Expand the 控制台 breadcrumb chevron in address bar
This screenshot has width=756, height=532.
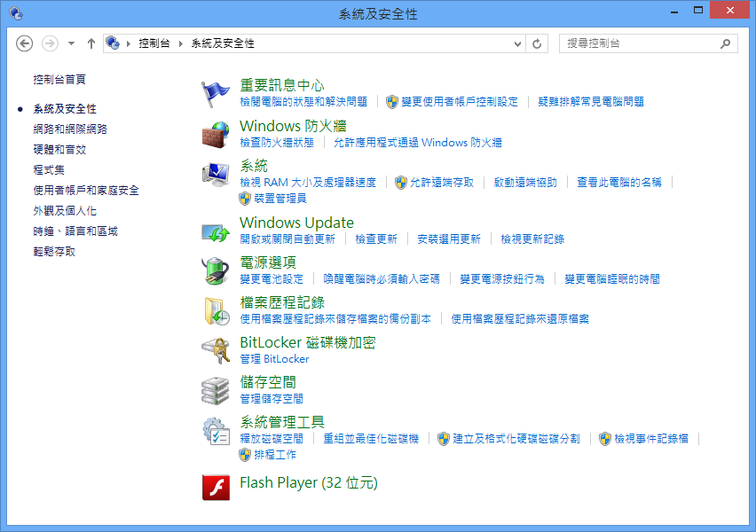(182, 43)
